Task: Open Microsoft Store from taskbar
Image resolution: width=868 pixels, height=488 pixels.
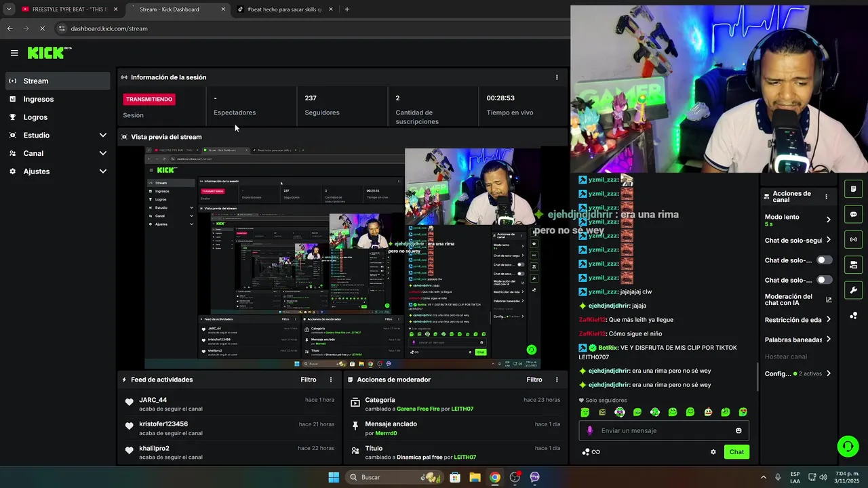Action: point(455,477)
